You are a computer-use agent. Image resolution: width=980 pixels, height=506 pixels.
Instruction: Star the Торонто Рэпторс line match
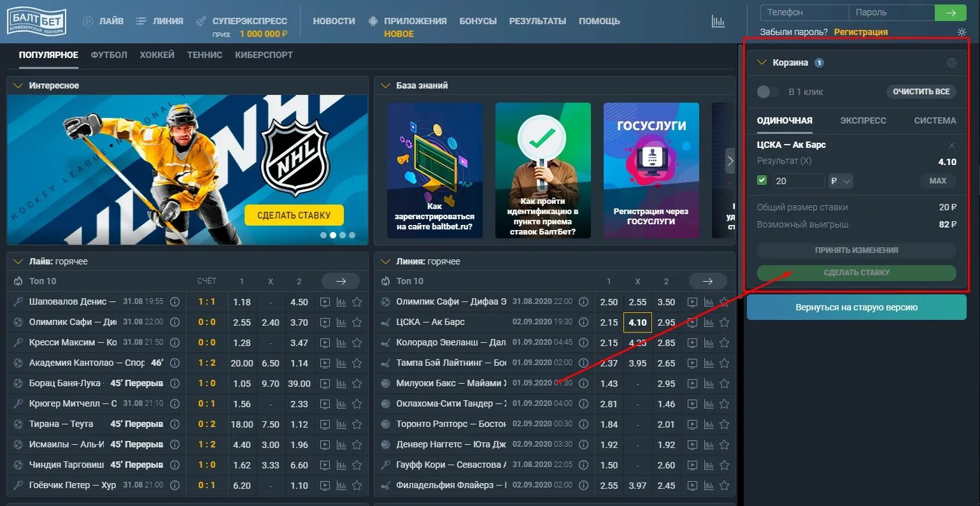pos(724,424)
